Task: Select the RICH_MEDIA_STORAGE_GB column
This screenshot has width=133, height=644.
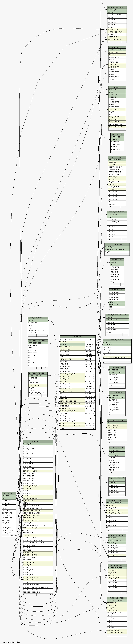Action: (x=38, y=592)
